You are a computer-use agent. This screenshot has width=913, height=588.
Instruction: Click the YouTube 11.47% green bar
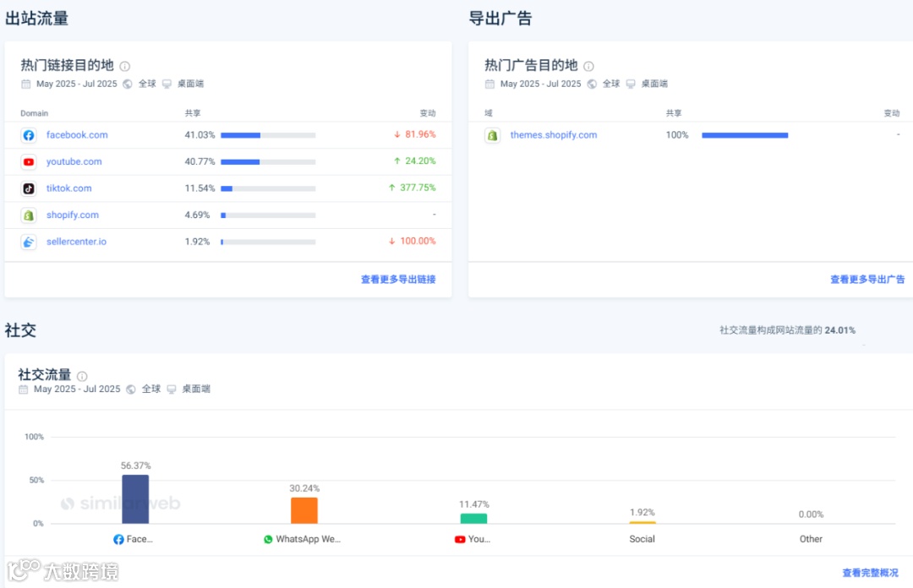[x=473, y=519]
